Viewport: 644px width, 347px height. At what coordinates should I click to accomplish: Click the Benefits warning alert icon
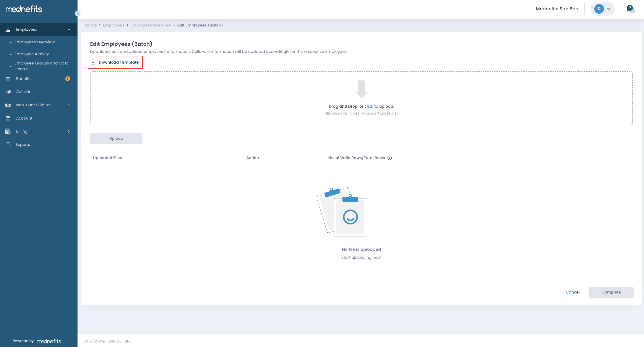point(67,79)
